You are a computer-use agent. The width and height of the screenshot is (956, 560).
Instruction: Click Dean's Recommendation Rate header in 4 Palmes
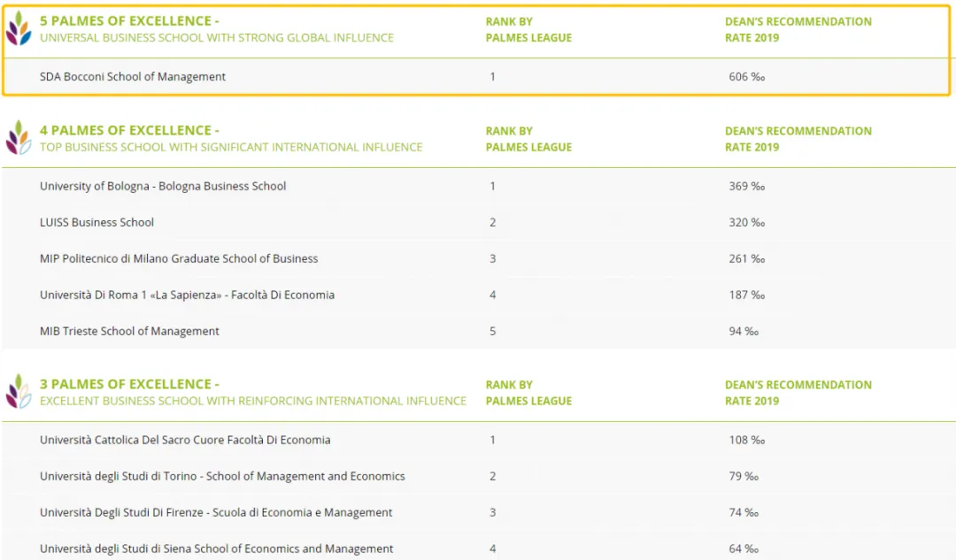click(798, 139)
